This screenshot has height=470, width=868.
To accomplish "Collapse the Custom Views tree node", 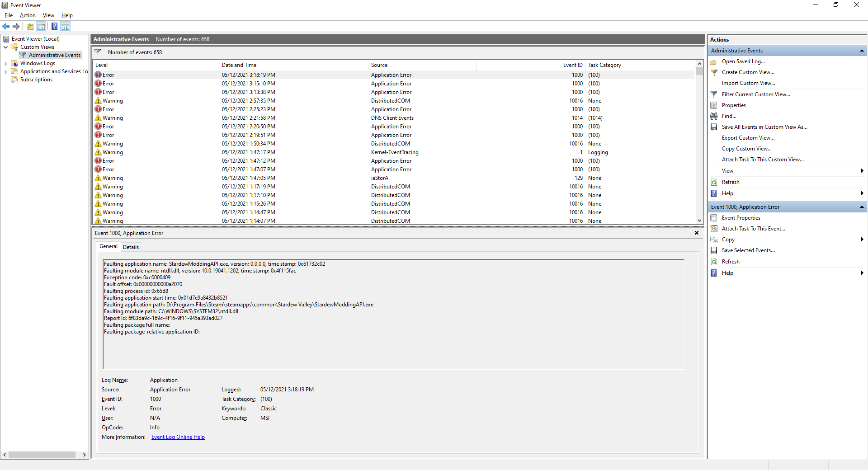I will click(5, 47).
